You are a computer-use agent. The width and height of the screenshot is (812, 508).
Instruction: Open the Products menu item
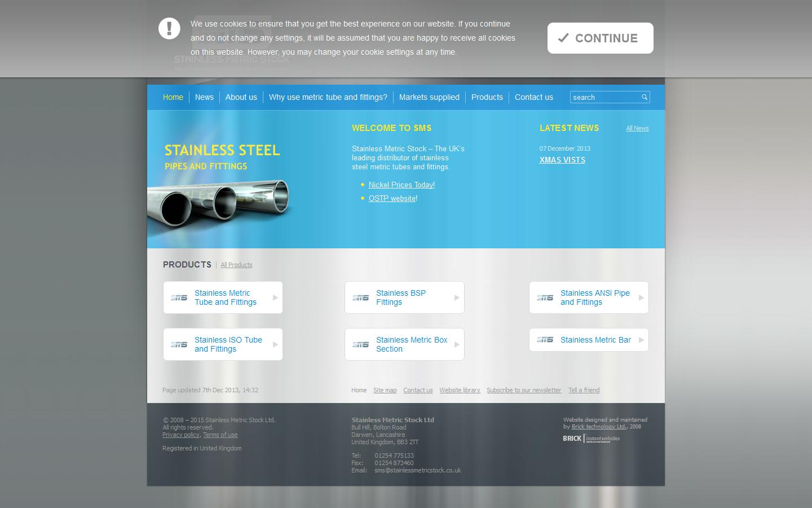[x=487, y=97]
